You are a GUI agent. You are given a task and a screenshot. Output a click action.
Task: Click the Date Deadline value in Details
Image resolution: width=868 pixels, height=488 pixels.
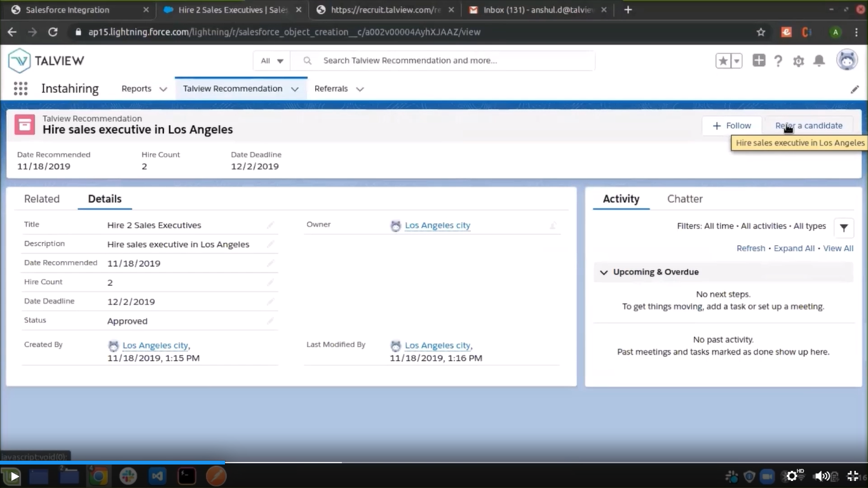pos(131,302)
